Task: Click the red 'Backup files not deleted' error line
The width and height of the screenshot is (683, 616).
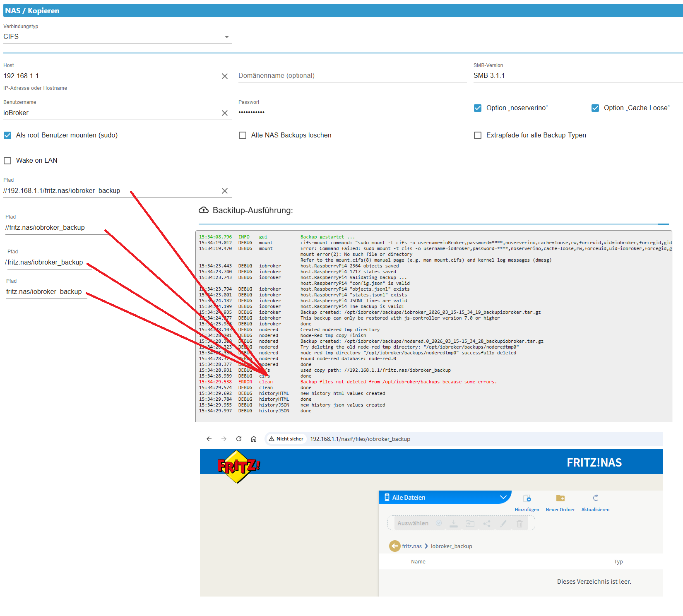Action: point(398,382)
